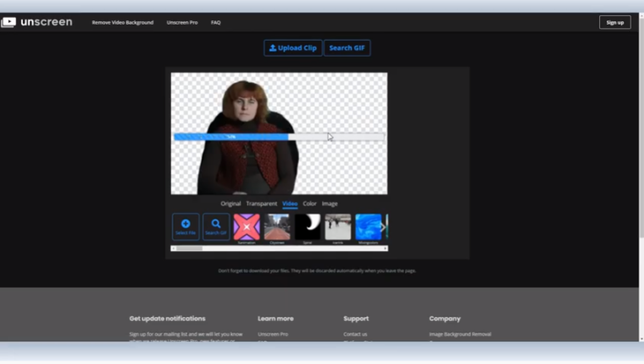
Task: Click the Sign up button
Action: point(614,22)
